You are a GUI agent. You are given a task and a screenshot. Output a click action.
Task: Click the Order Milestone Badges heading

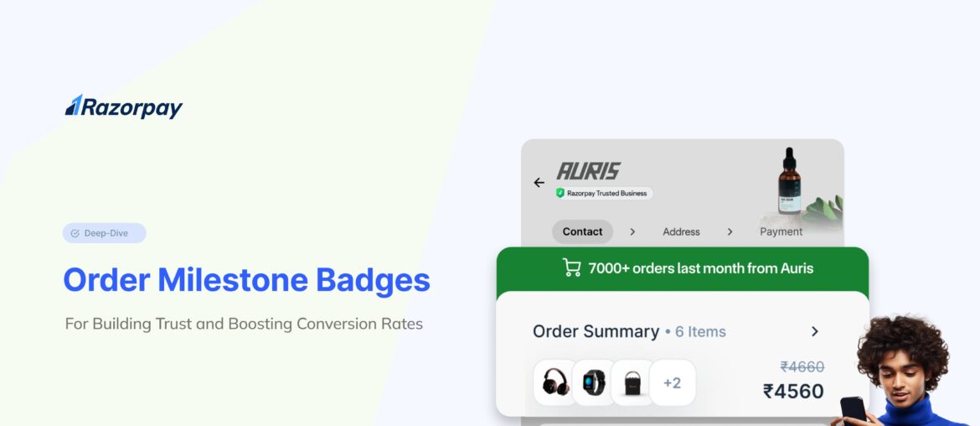(x=246, y=280)
